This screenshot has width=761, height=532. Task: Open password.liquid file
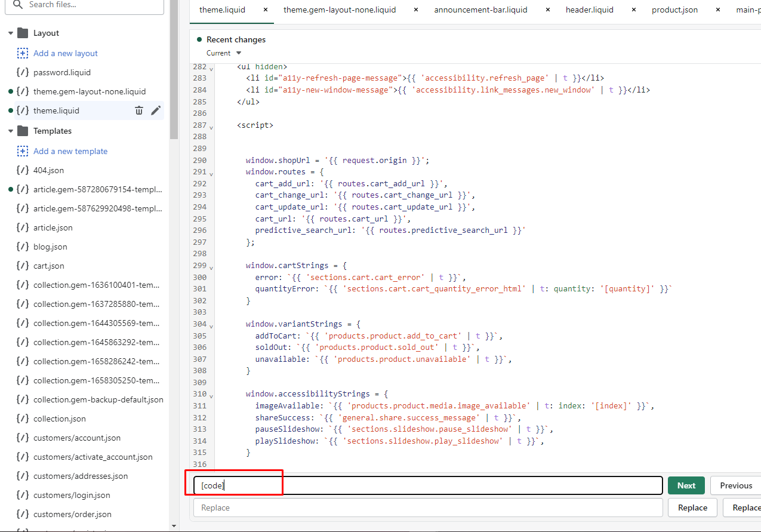[62, 72]
